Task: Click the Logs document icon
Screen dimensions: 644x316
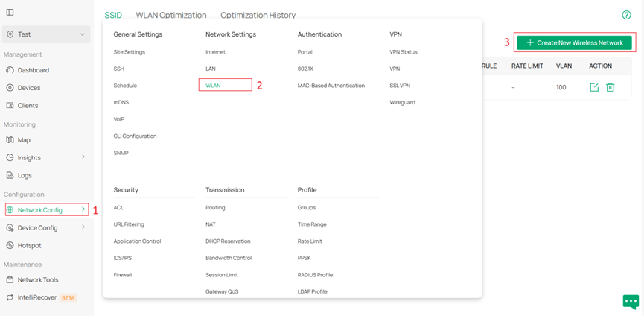Action: click(x=10, y=175)
